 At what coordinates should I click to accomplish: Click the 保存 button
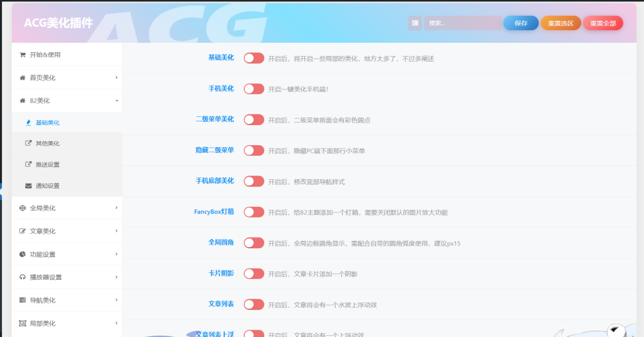(521, 23)
